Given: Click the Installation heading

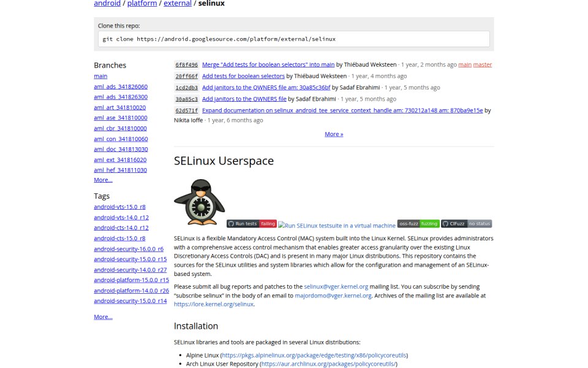Looking at the screenshot, I should point(196,326).
